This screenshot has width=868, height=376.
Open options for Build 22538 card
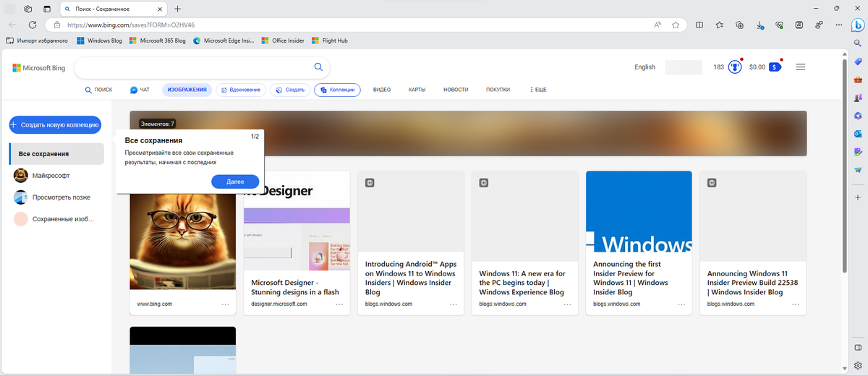(795, 304)
